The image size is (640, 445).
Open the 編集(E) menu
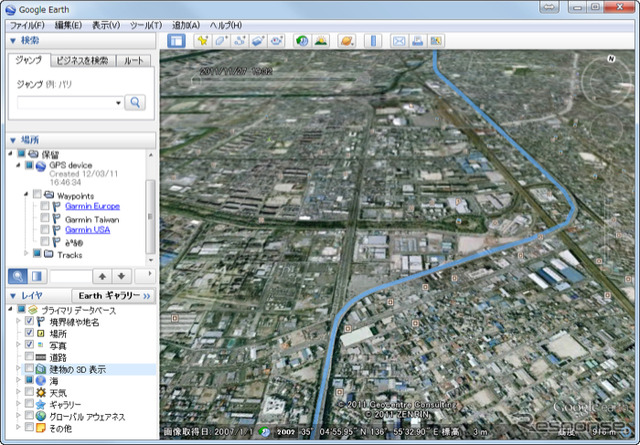point(68,25)
